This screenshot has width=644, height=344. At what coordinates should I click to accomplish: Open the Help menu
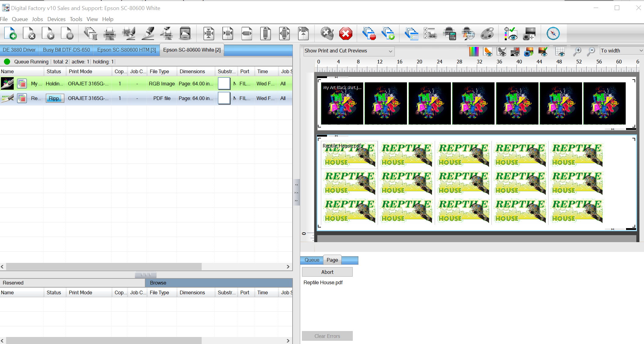[x=108, y=19]
